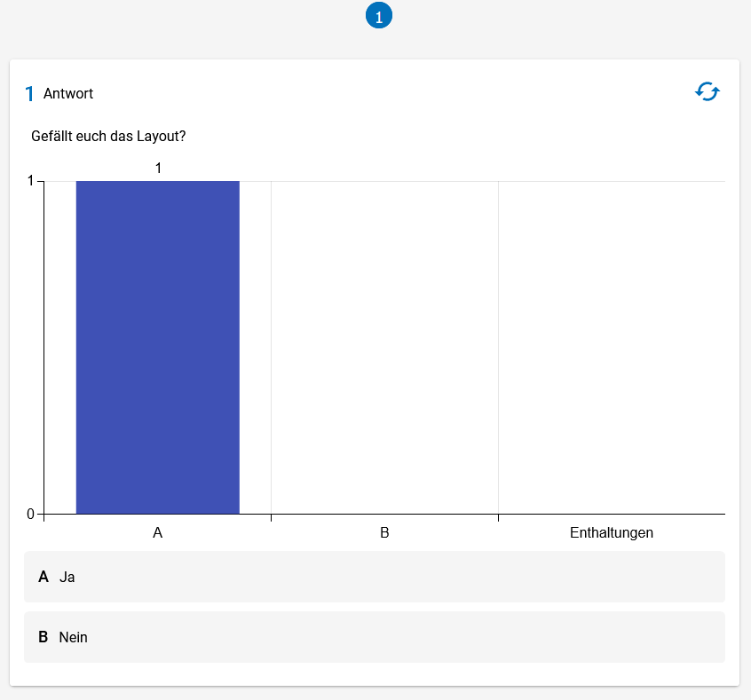Image resolution: width=751 pixels, height=700 pixels.
Task: Select answer option B Nein
Action: 375,637
